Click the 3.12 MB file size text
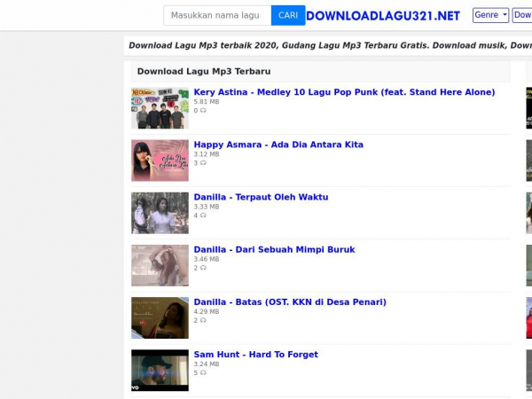Screen dimensions: 532x399 207,154
